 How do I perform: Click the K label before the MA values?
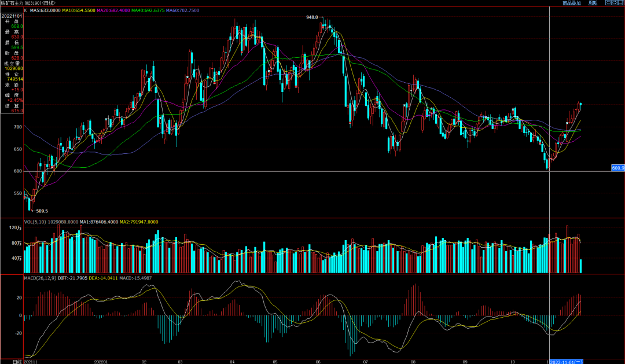click(25, 10)
